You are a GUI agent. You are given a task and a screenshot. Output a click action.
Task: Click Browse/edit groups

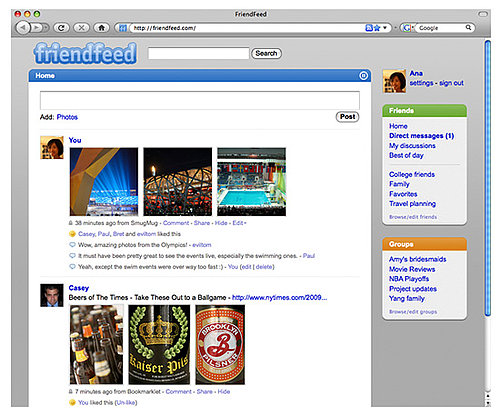coord(413,312)
